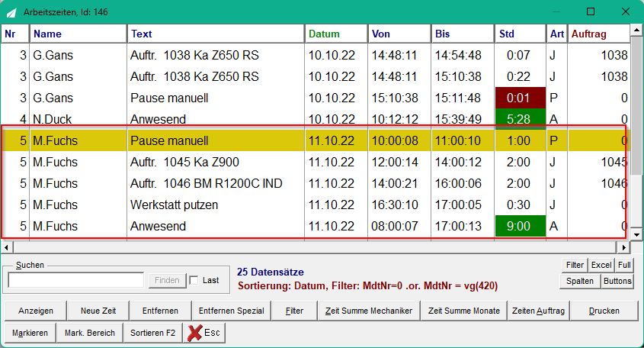Image resolution: width=644 pixels, height=348 pixels.
Task: Close the Arbeitszeiten window
Action: (x=626, y=11)
